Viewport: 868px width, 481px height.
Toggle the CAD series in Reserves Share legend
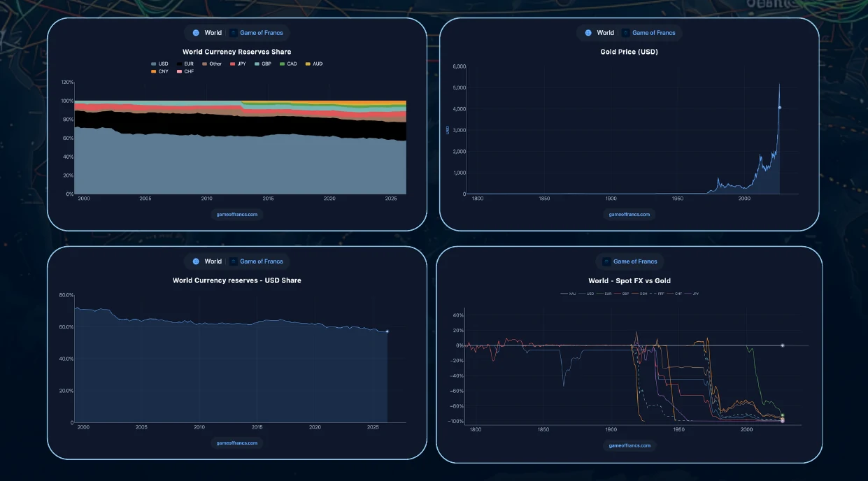pyautogui.click(x=288, y=64)
